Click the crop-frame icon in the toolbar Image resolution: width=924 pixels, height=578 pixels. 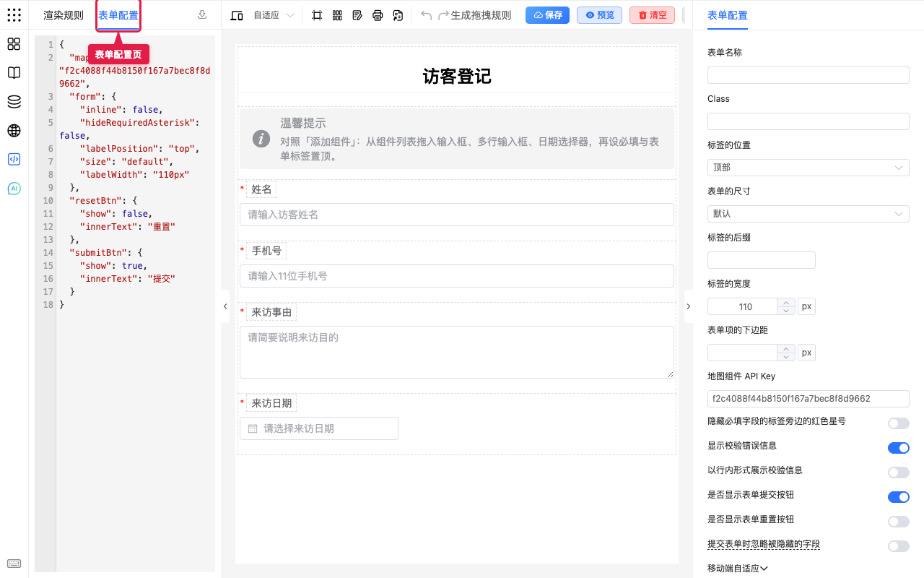(317, 15)
